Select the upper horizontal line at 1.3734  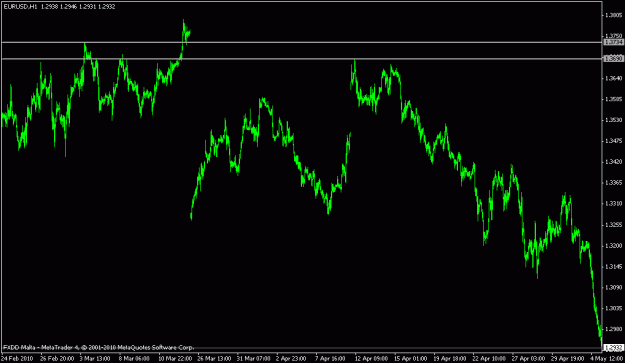[x=302, y=42]
